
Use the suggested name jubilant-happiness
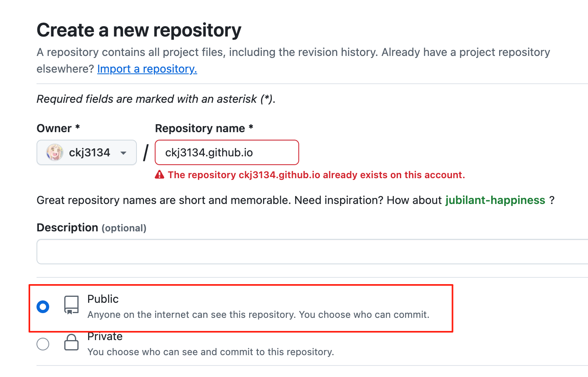[x=495, y=200]
